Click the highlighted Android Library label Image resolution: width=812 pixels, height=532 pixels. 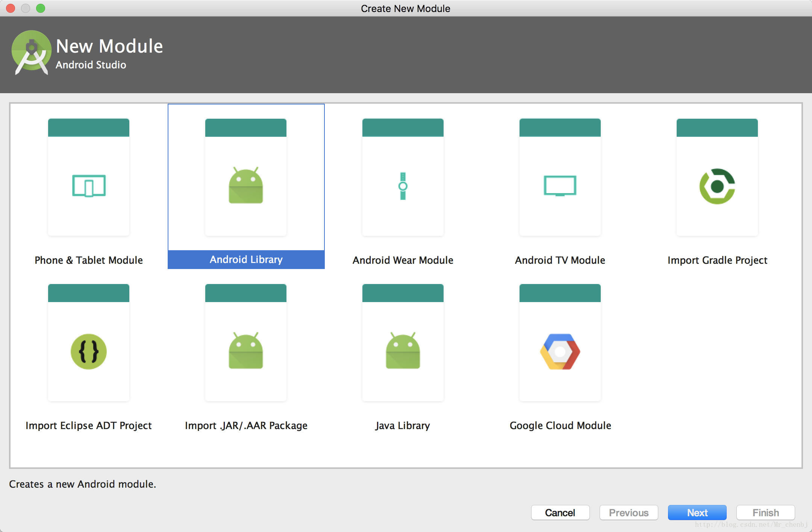pos(246,260)
